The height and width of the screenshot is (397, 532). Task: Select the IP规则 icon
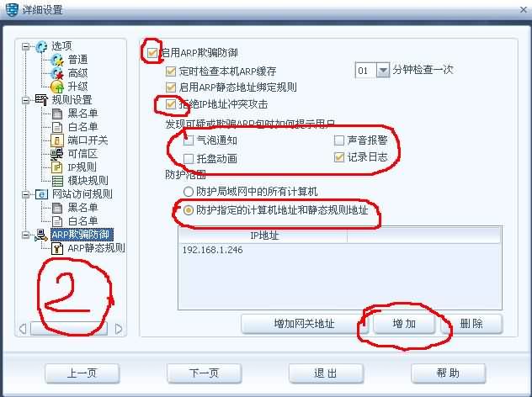pyautogui.click(x=57, y=167)
